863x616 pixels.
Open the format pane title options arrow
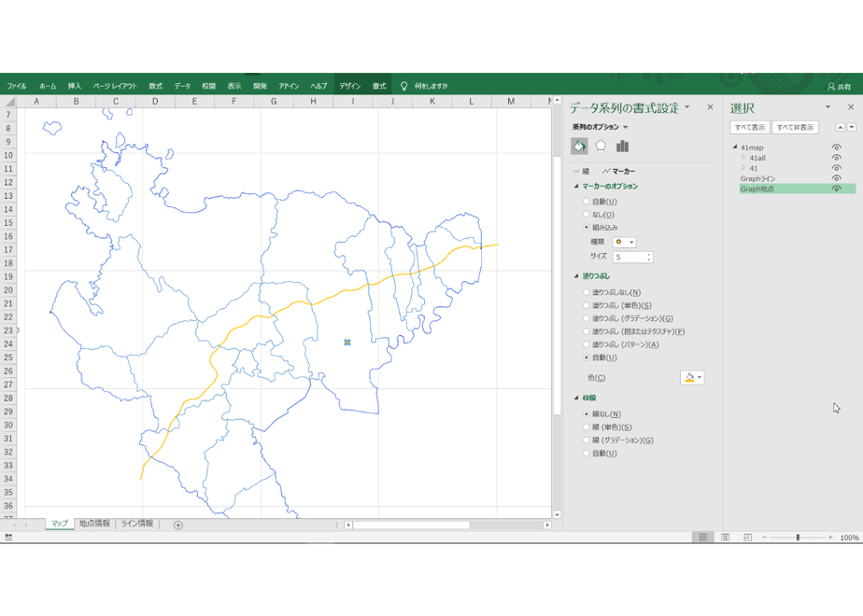686,107
